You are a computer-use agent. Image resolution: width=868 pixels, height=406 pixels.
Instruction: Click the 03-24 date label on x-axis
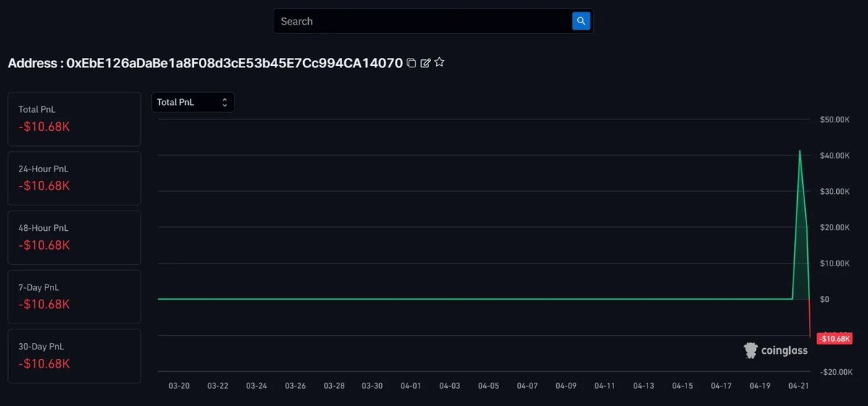click(x=256, y=386)
